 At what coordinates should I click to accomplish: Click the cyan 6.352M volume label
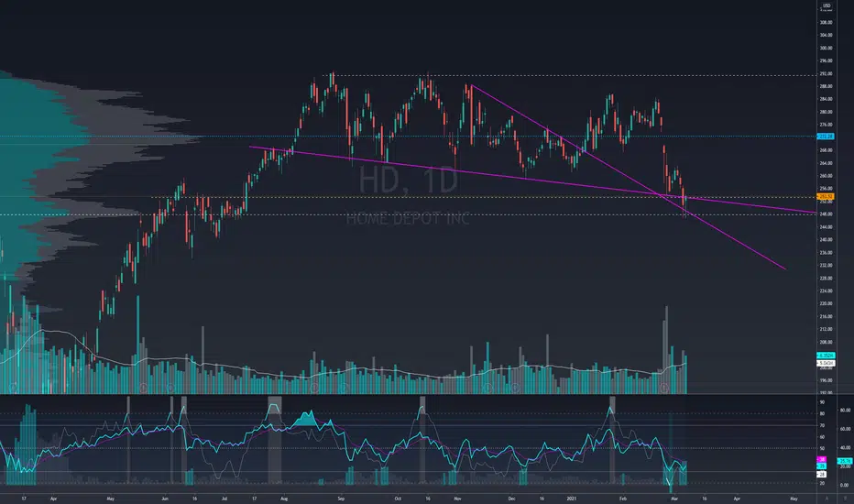[826, 356]
